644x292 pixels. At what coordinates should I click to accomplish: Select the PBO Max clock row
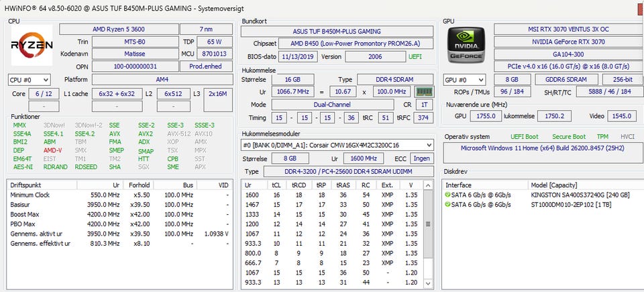click(119, 224)
